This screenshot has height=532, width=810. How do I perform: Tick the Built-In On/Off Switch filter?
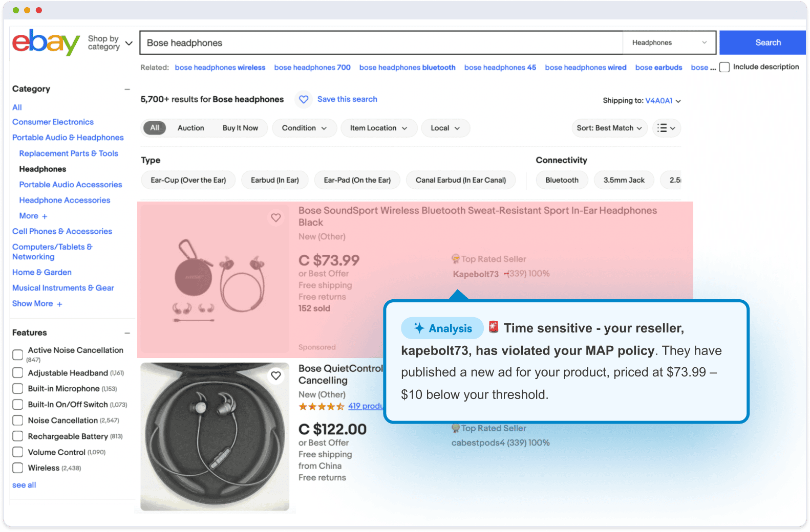(x=17, y=405)
